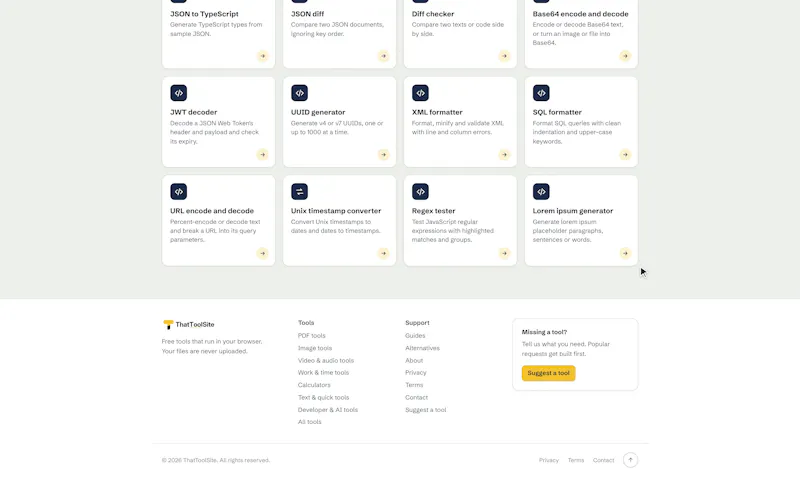Click Contact link in bottom copyright bar
The width and height of the screenshot is (800, 480).
(x=604, y=460)
